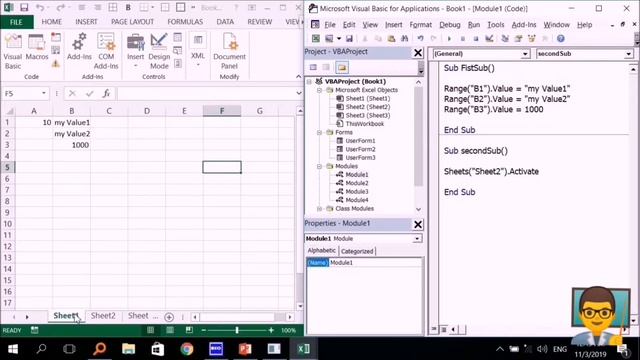Expand the formula bar using arrow
The image size is (640, 360).
click(299, 93)
